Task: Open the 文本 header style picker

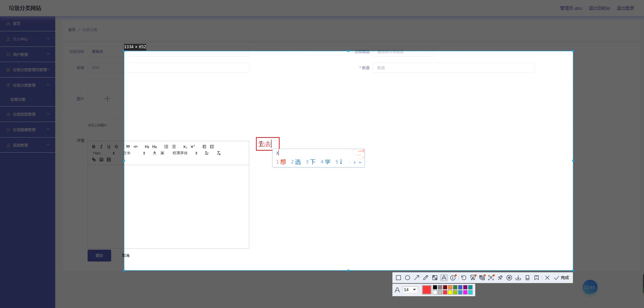Action: tap(134, 153)
